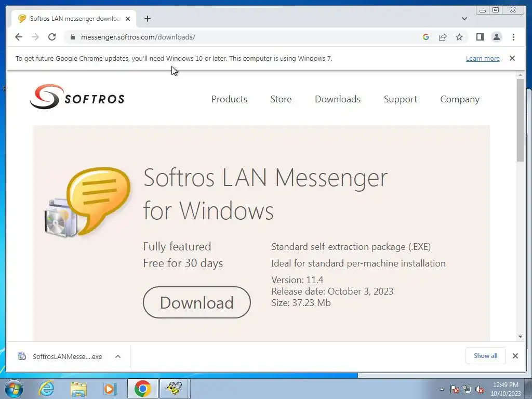The image size is (532, 399).
Task: Open Chrome's three-dot menu
Action: (513, 37)
